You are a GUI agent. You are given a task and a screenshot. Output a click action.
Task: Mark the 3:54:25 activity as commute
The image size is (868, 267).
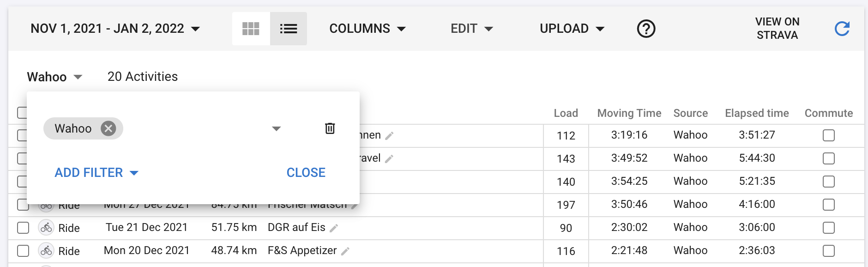pyautogui.click(x=829, y=182)
